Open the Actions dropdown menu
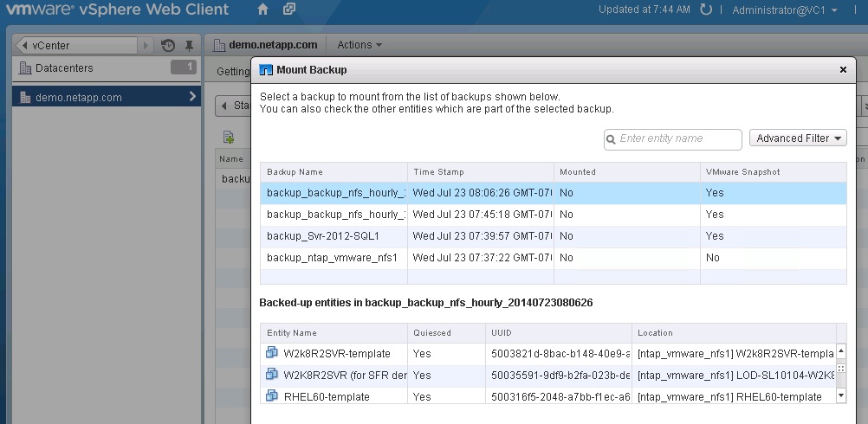This screenshot has height=424, width=868. coord(360,45)
